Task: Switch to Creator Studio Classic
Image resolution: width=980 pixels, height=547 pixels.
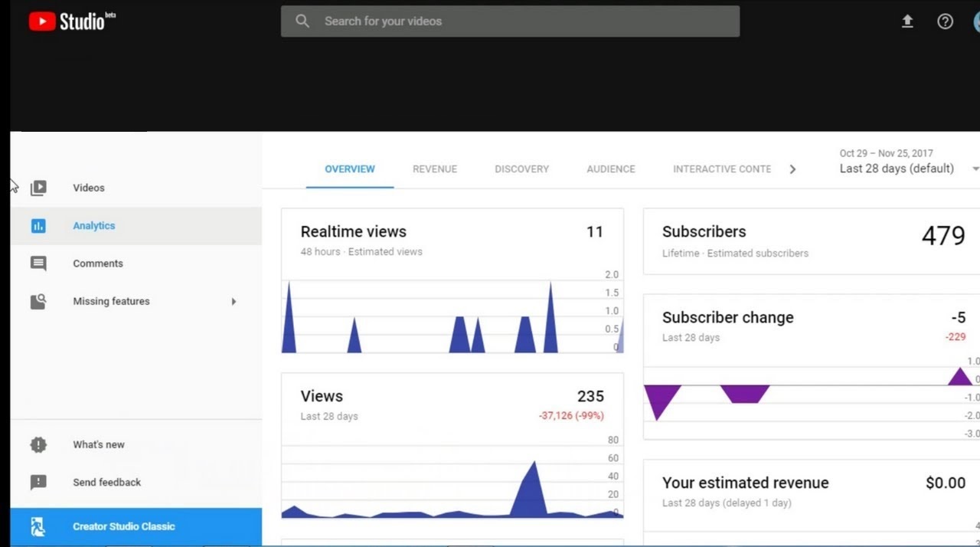Action: tap(136, 526)
